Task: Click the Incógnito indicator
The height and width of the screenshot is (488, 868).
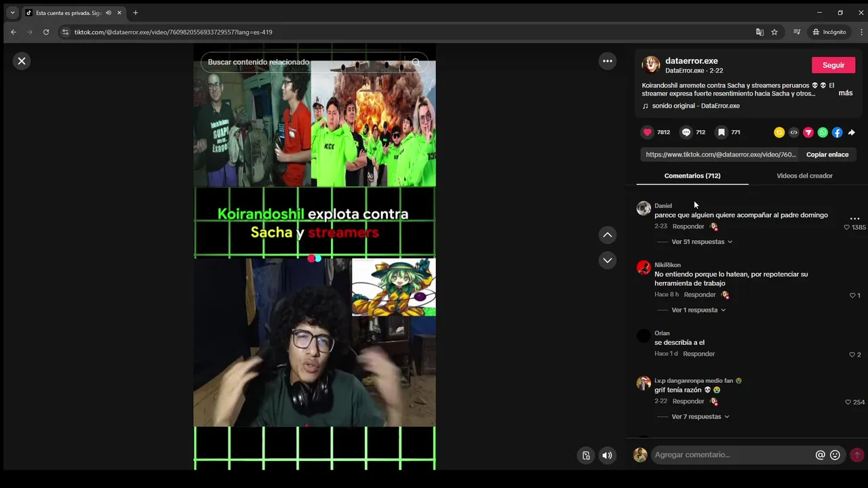Action: (x=829, y=32)
